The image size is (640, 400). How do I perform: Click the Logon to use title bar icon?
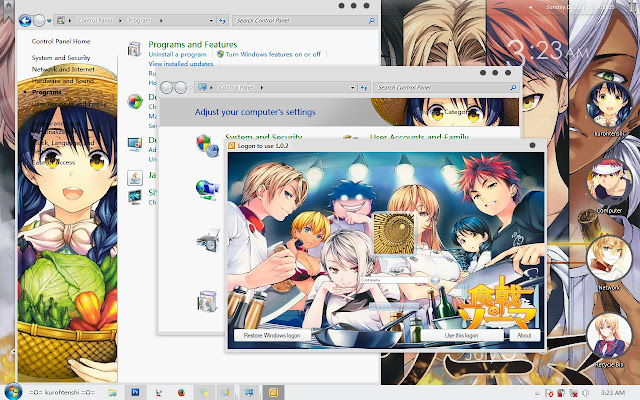tap(231, 146)
